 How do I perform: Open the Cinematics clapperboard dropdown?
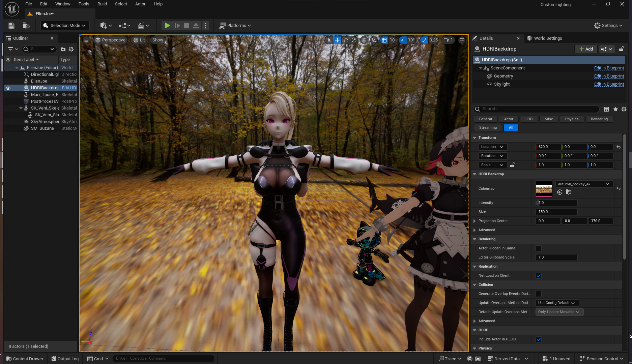coord(143,26)
